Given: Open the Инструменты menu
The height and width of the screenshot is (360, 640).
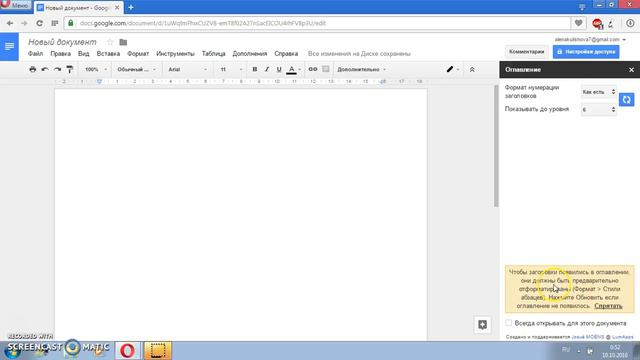Looking at the screenshot, I should [x=176, y=53].
